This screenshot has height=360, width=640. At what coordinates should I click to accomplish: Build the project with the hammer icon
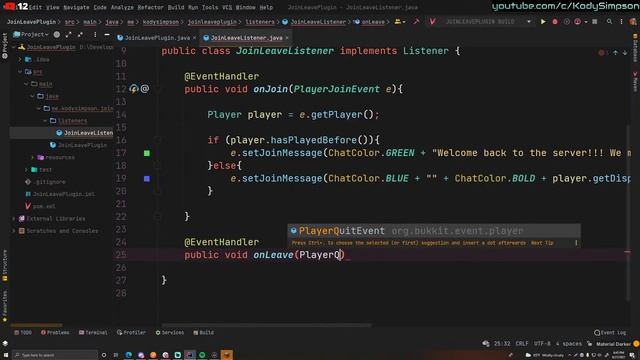point(416,22)
